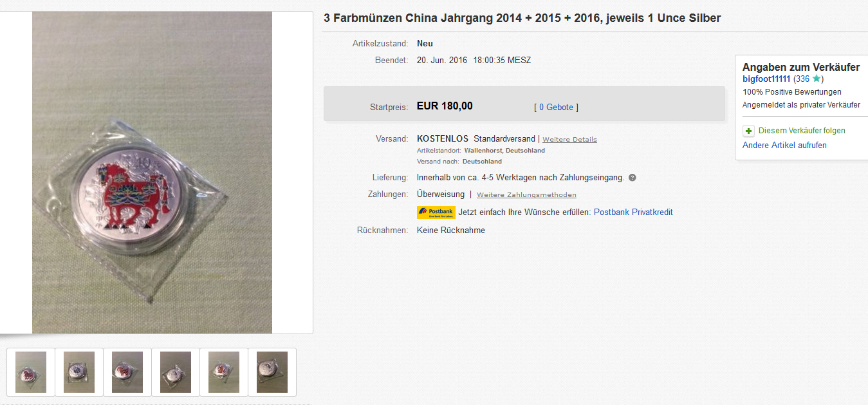The image size is (868, 405).
Task: Open the seller's 336 feedback score
Action: [802, 79]
